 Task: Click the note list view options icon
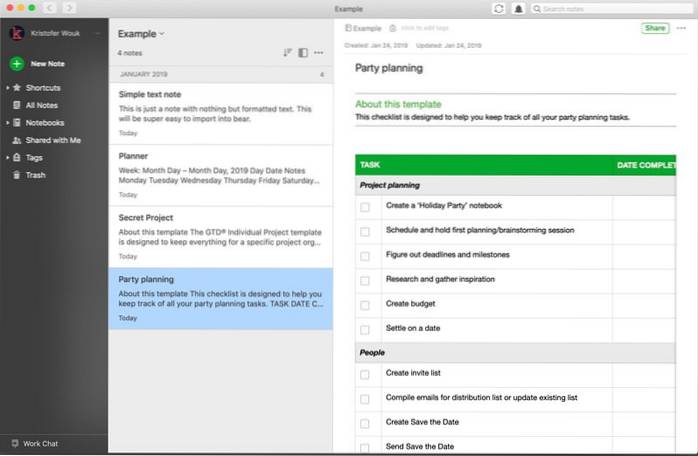303,52
